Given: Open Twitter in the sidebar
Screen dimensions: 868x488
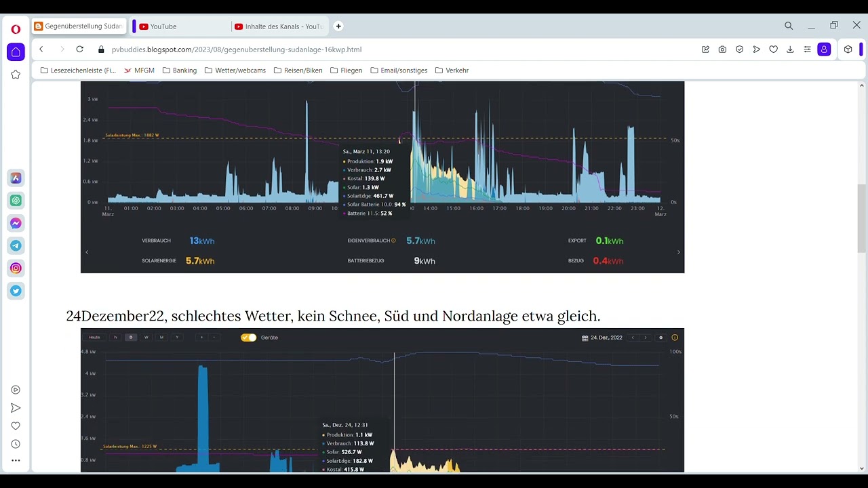Looking at the screenshot, I should [x=16, y=291].
